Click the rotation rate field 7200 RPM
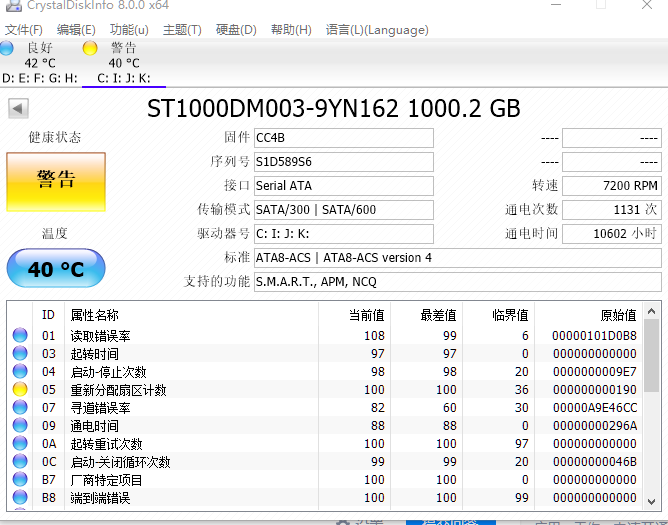 [612, 186]
